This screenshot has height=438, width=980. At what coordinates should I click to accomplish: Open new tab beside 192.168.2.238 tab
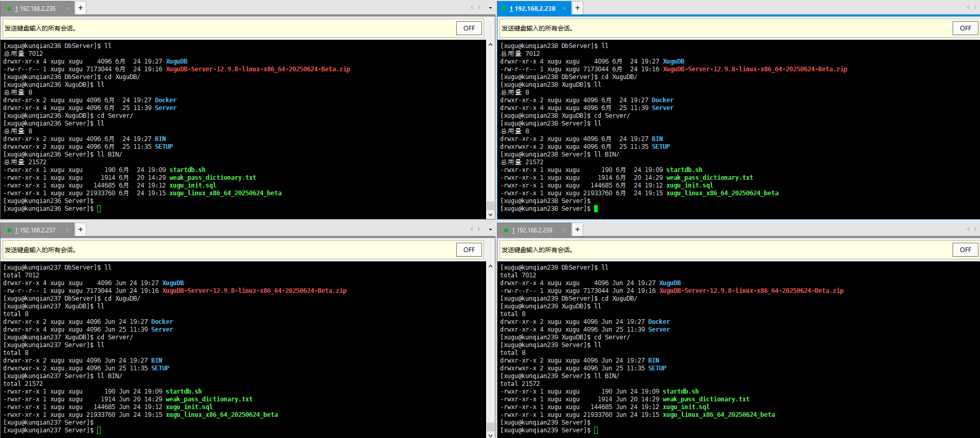(578, 8)
